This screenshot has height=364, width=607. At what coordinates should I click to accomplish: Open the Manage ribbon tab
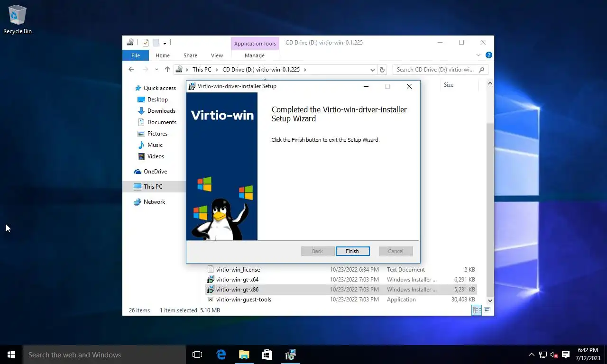coord(255,55)
